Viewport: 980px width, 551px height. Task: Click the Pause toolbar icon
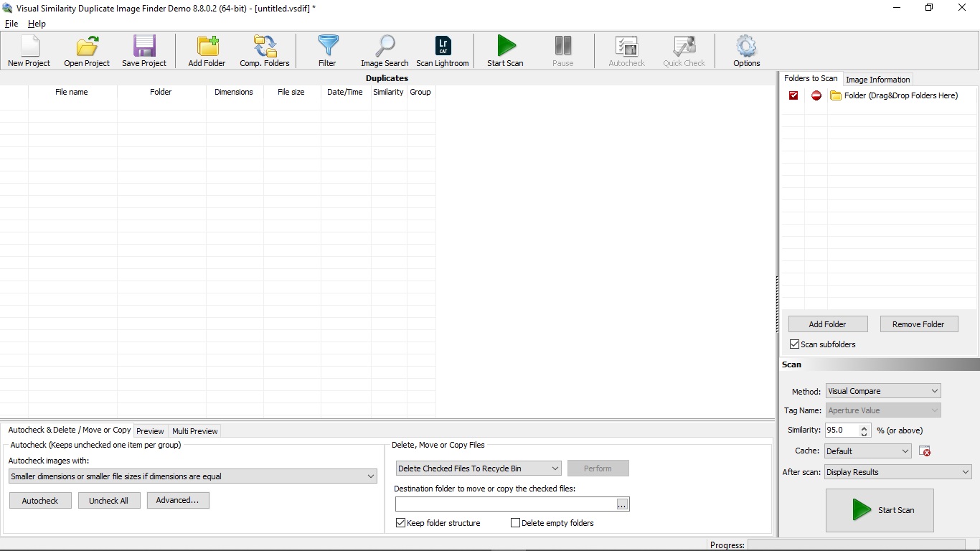563,46
